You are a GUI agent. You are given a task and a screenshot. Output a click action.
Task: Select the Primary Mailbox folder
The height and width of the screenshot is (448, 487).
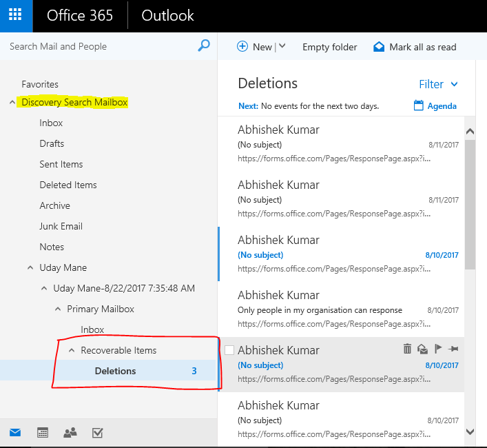101,309
